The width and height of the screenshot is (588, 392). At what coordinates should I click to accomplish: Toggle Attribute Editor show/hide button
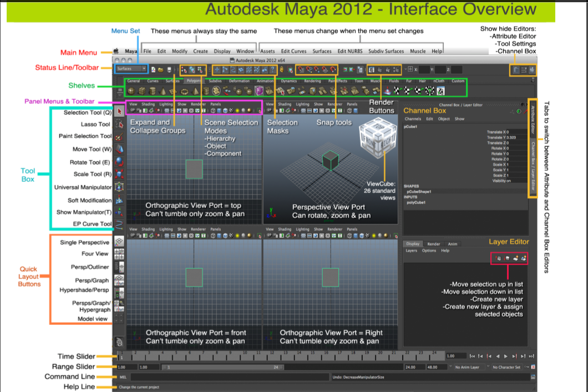pyautogui.click(x=516, y=70)
